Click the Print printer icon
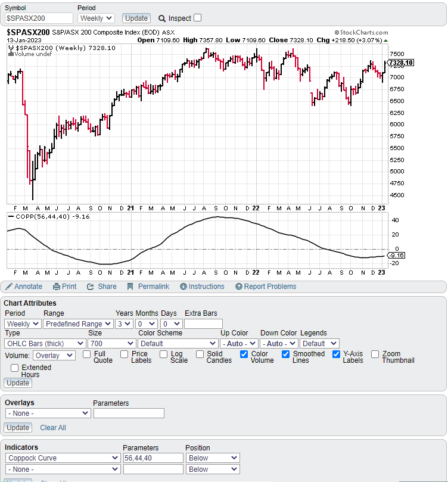Screen dimensions: 448x482 (57, 287)
